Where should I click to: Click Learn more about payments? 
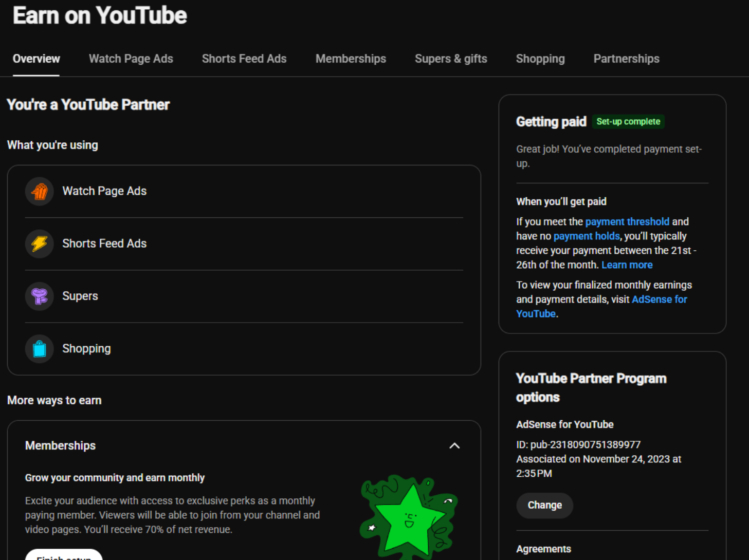click(627, 265)
